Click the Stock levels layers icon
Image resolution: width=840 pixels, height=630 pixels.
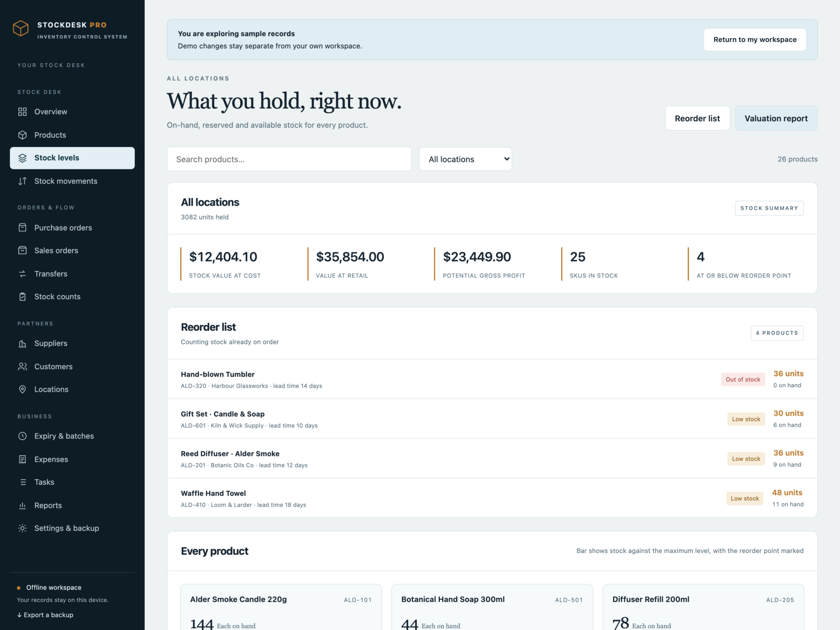pyautogui.click(x=22, y=158)
